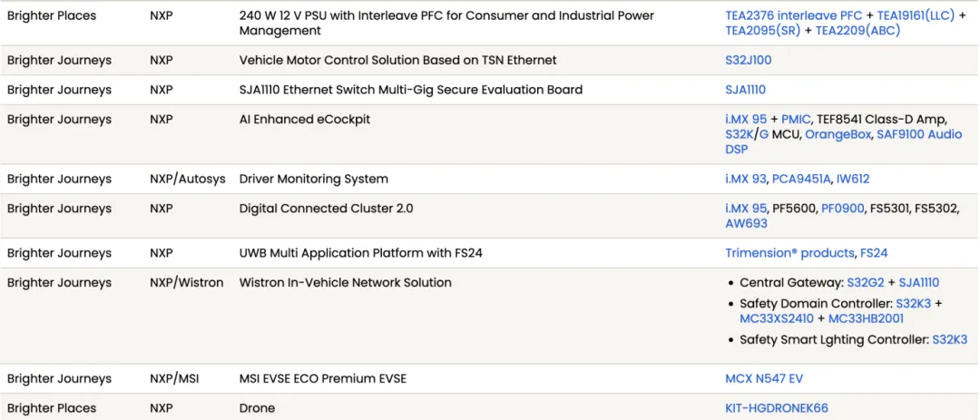The image size is (980, 420).
Task: Click the PCA9451A product link
Action: coord(801,179)
